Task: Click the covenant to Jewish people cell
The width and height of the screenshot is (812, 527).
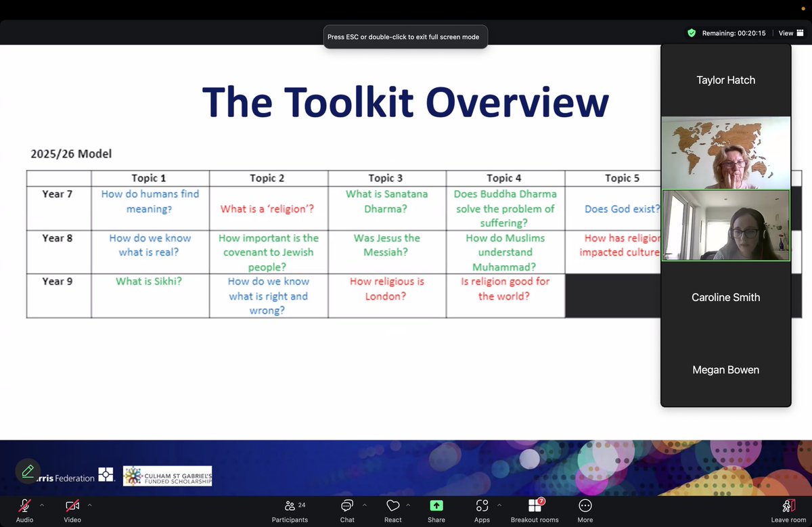Action: click(268, 252)
